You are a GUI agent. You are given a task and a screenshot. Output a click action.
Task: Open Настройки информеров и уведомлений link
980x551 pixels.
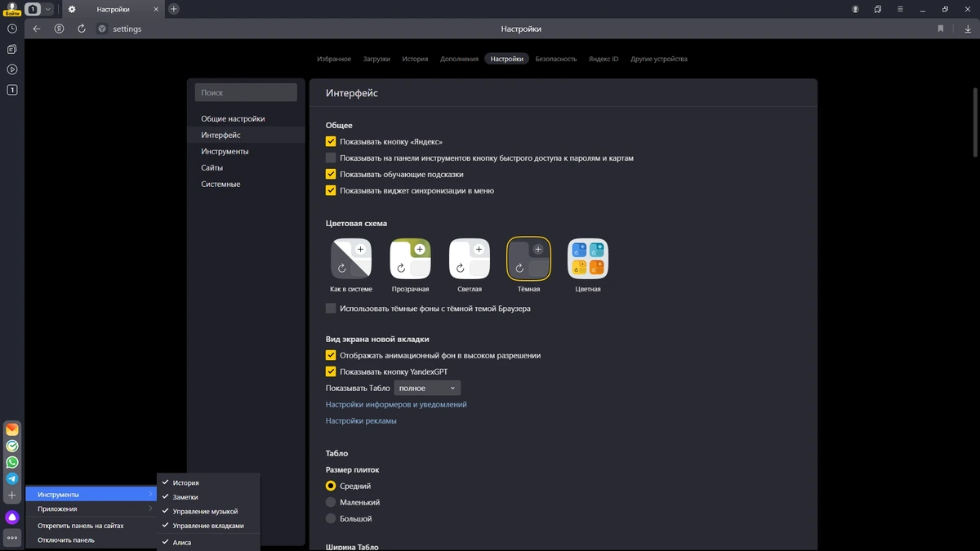396,405
